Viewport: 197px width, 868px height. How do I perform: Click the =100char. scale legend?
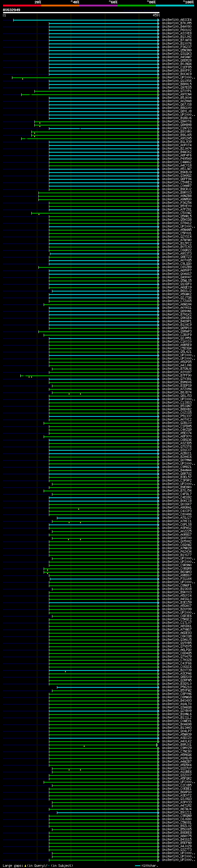coord(147,866)
